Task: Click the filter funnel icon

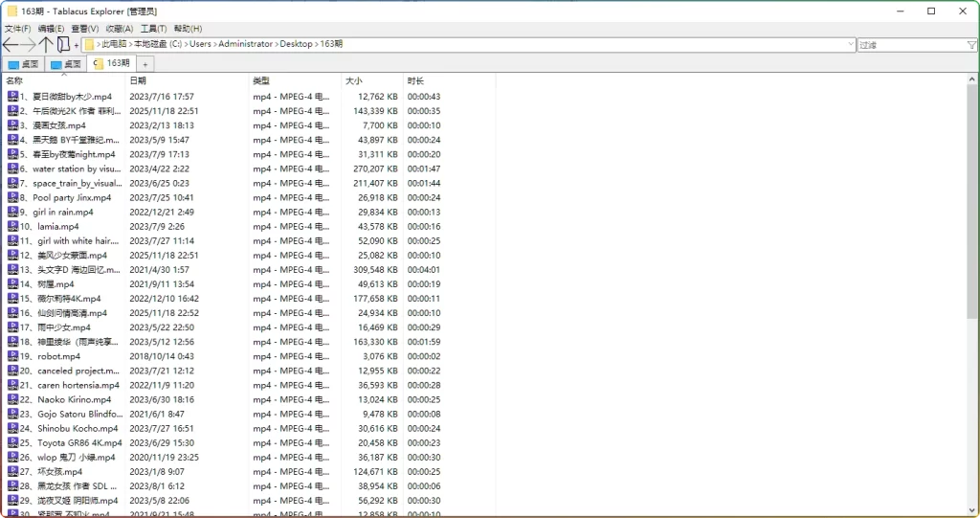Action: [x=971, y=45]
